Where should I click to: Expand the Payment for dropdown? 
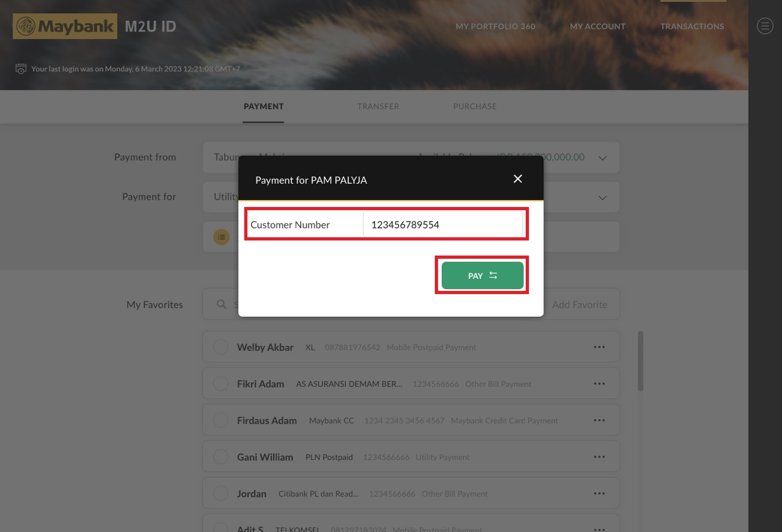tap(602, 198)
